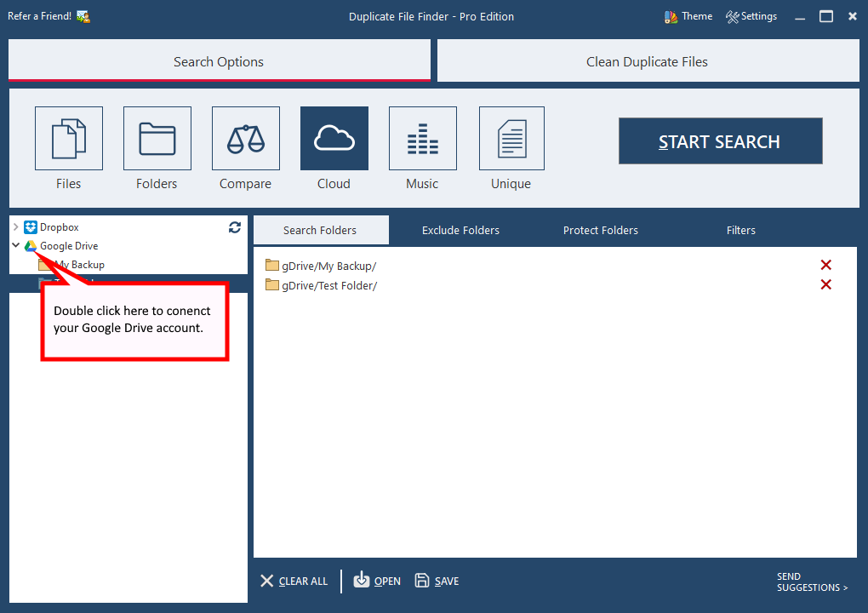Choose the Unique files icon
This screenshot has height=613, width=868.
(x=511, y=139)
